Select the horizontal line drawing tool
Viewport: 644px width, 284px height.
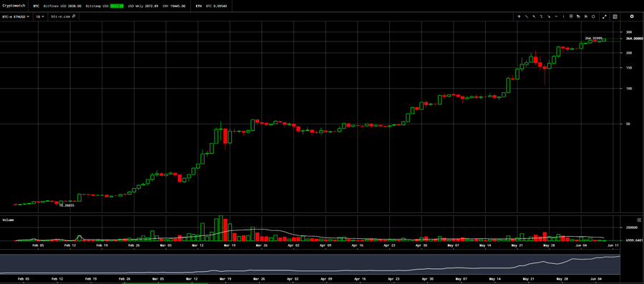556,16
